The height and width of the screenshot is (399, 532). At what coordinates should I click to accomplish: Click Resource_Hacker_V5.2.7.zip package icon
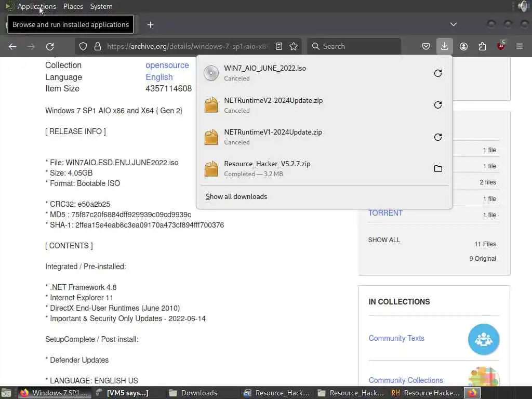point(211,169)
